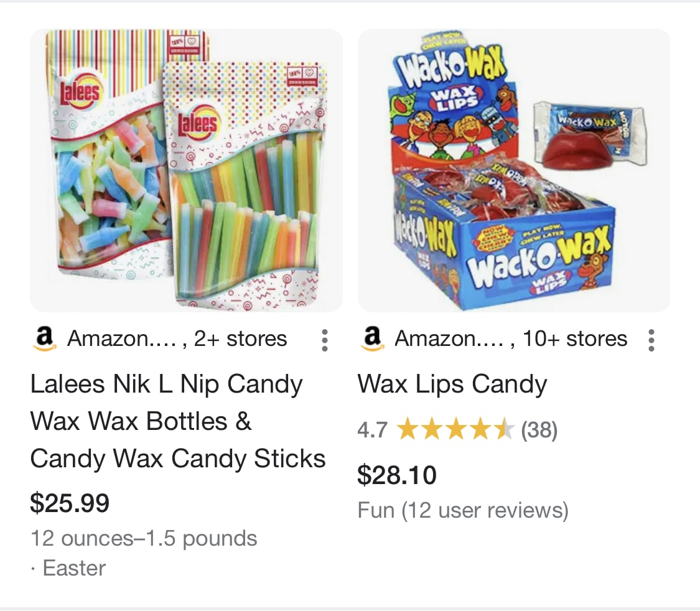Click the star rating icons for Wax Lips
The width and height of the screenshot is (700, 611).
pyautogui.click(x=455, y=430)
